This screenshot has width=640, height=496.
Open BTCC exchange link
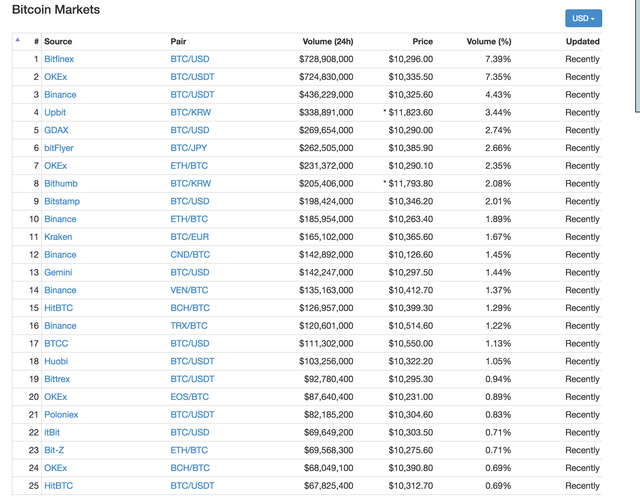click(56, 343)
